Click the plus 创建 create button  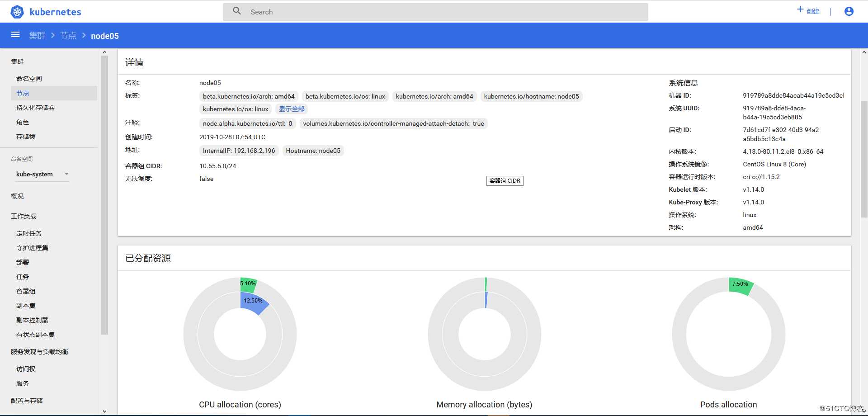(x=808, y=11)
